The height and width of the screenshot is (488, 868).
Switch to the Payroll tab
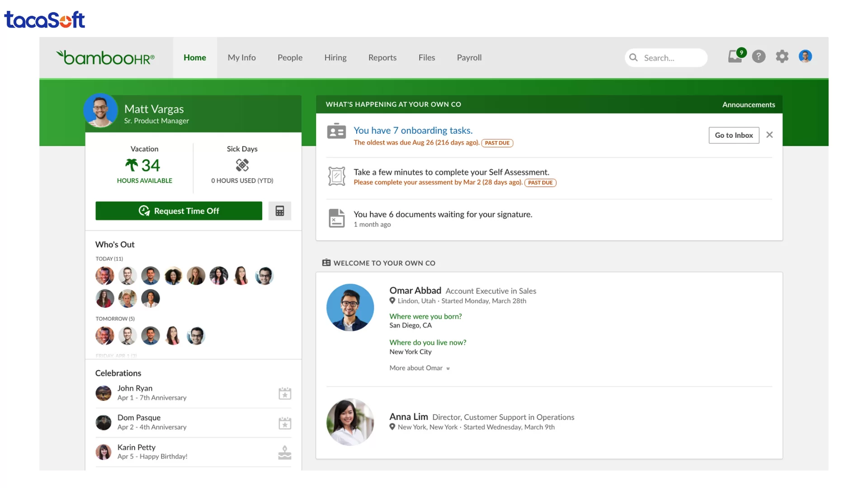(469, 58)
